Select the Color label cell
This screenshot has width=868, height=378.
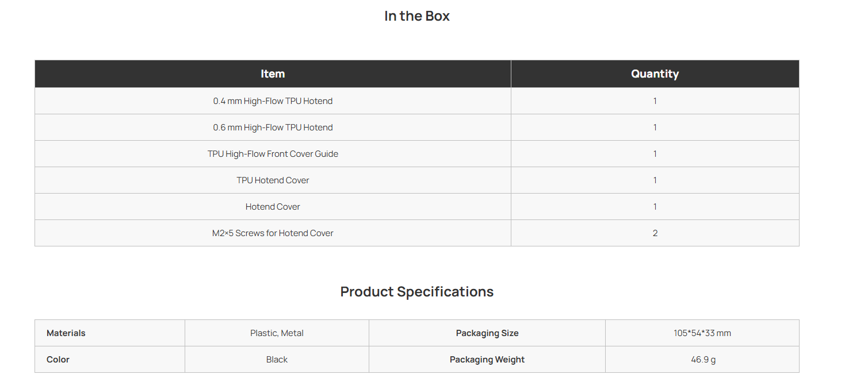tap(110, 359)
